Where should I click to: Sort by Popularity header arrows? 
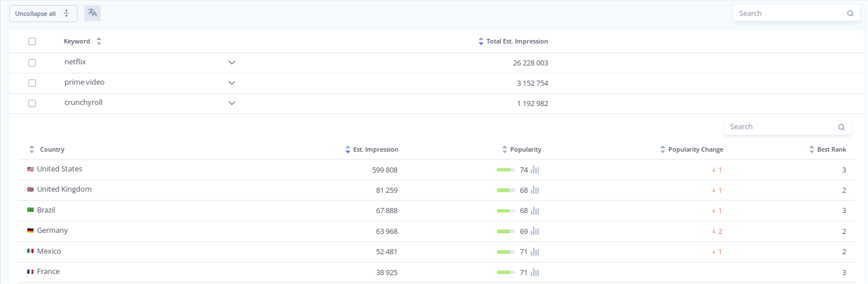click(505, 149)
